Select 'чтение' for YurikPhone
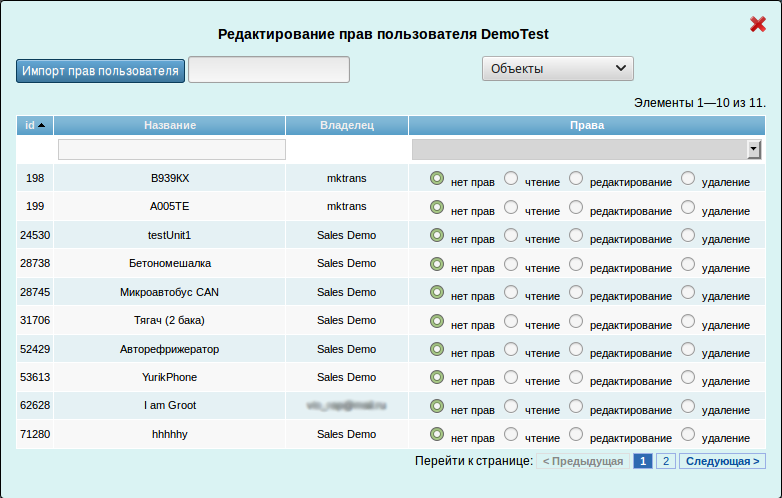Viewport: 782px width, 498px height. 511,378
